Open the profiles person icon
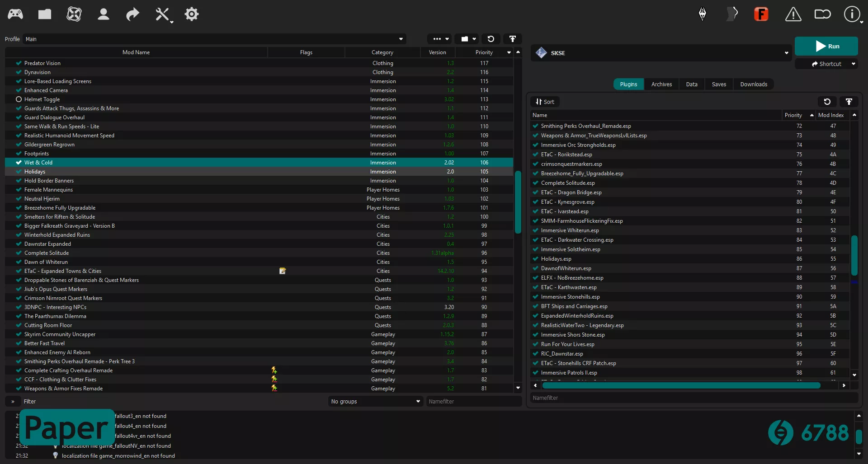Viewport: 868px width, 464px height. [104, 14]
